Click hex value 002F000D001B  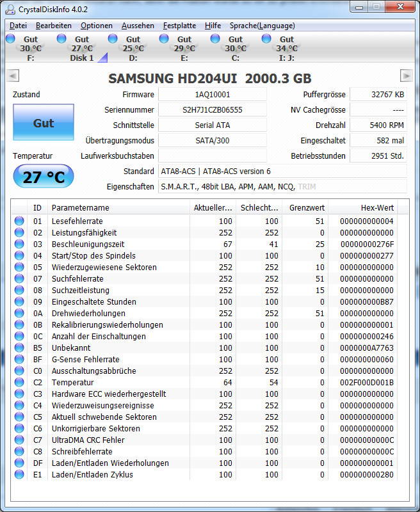point(366,382)
